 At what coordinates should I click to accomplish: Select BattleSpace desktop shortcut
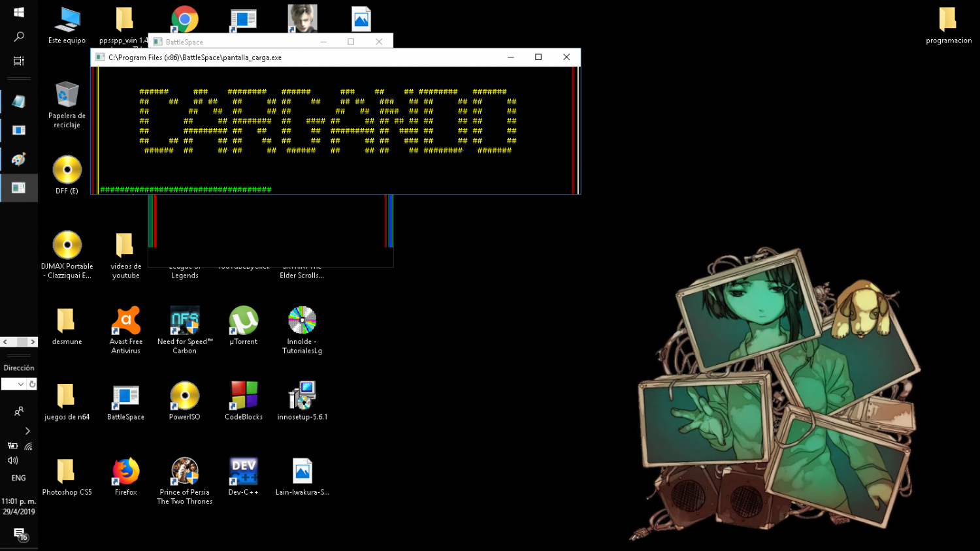[125, 401]
